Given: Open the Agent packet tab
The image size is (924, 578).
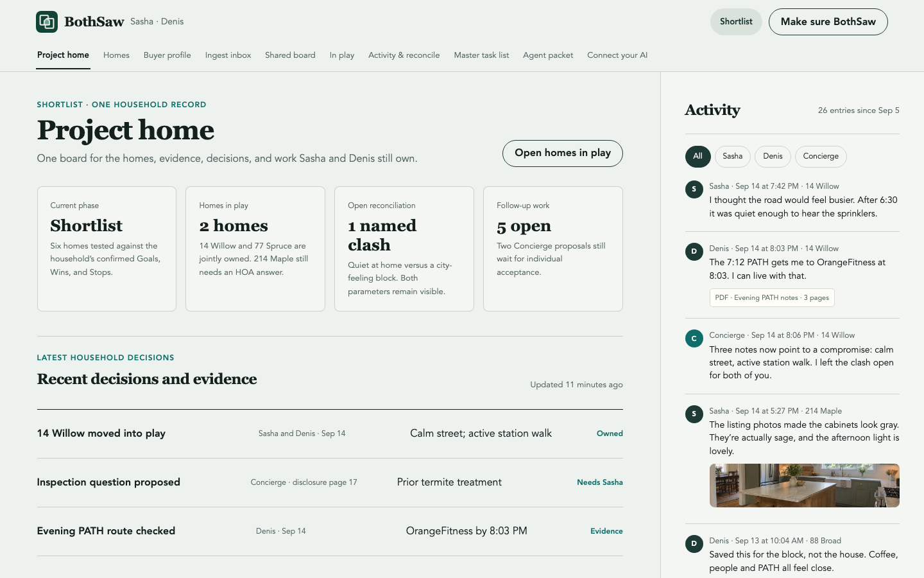Looking at the screenshot, I should point(548,55).
